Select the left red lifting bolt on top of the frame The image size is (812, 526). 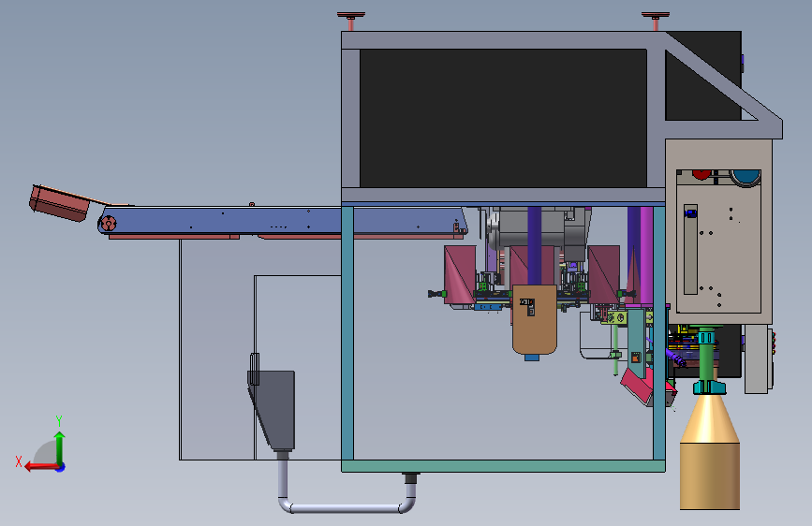[x=351, y=21]
